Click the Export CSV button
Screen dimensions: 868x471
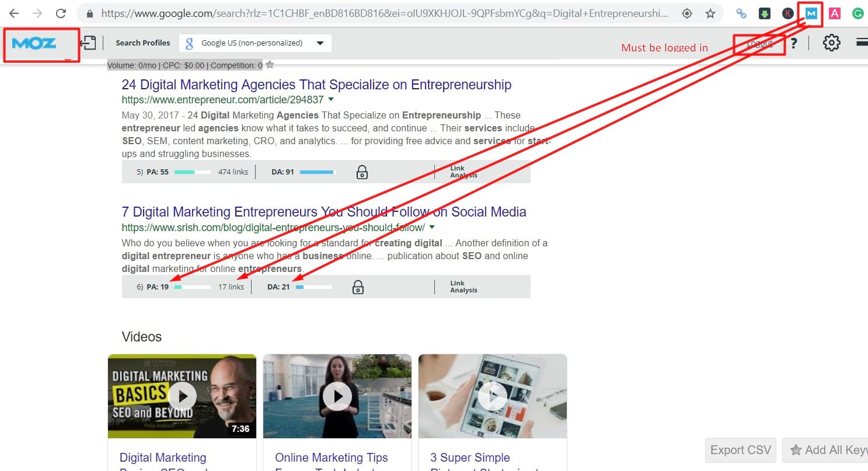point(740,450)
